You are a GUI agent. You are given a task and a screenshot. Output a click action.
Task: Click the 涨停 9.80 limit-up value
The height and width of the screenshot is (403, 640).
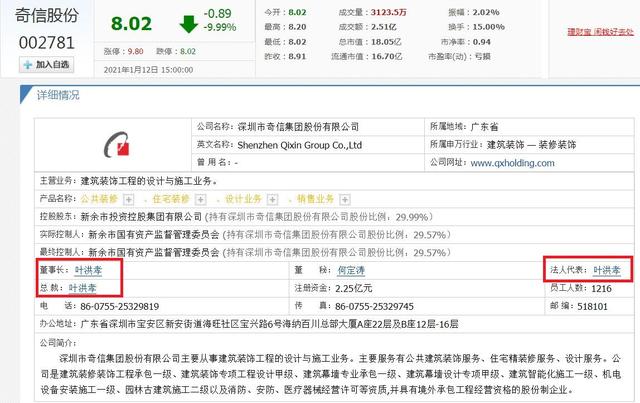pos(136,51)
